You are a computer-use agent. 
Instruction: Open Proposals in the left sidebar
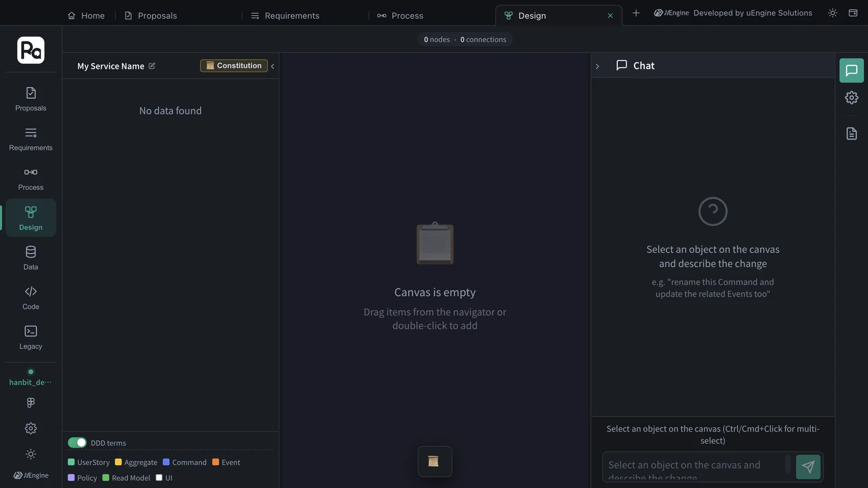pos(31,99)
